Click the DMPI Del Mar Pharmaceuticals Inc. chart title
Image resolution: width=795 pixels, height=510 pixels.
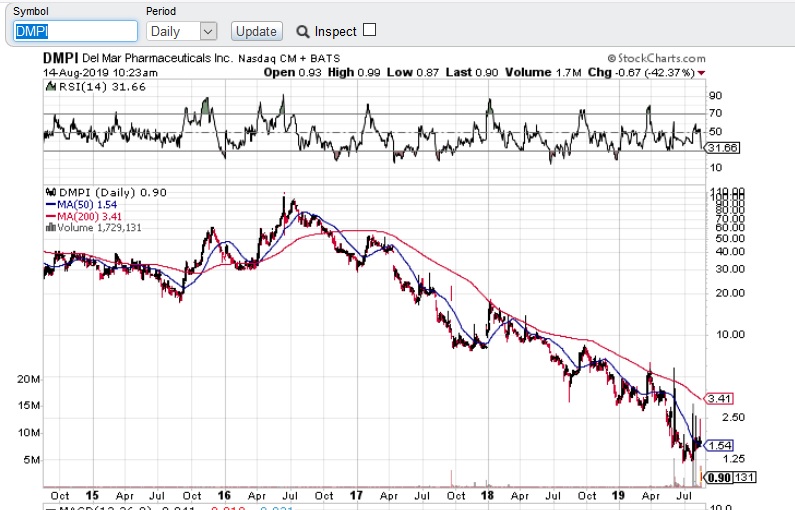[x=137, y=58]
